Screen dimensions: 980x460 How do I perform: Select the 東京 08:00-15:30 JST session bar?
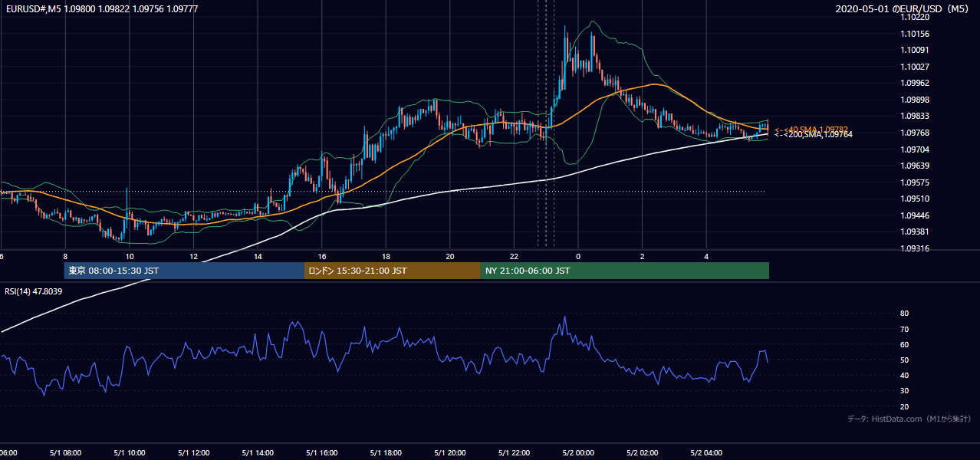tap(184, 271)
